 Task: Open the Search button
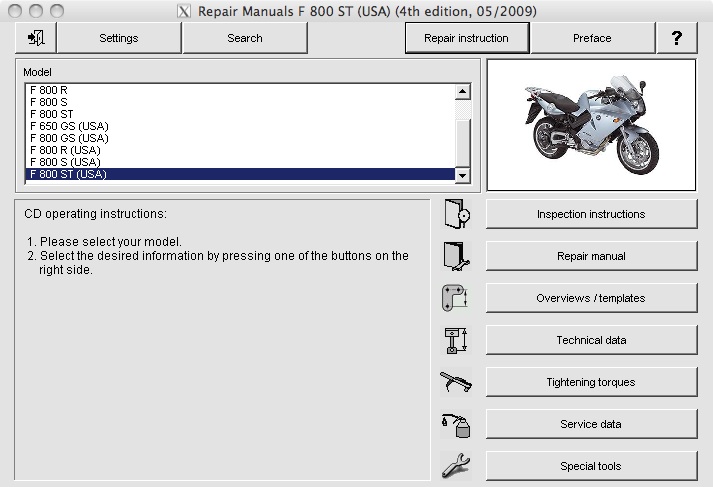[245, 38]
